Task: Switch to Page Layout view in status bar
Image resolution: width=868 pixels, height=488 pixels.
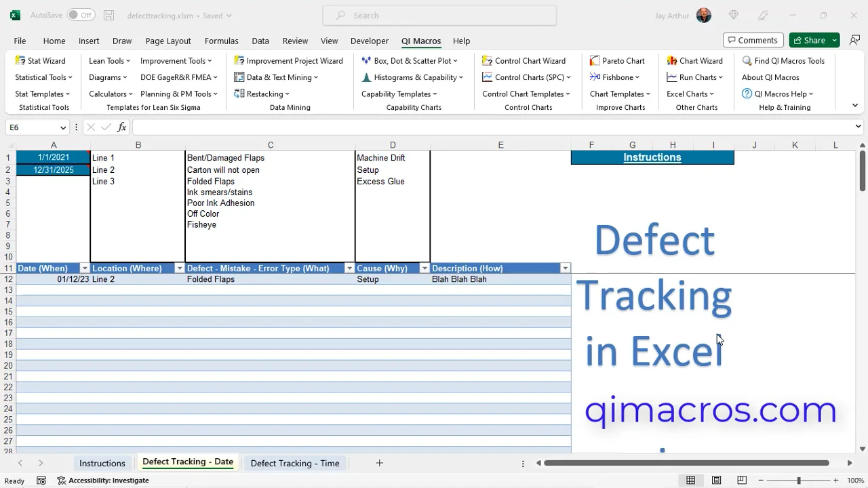Action: coord(716,481)
